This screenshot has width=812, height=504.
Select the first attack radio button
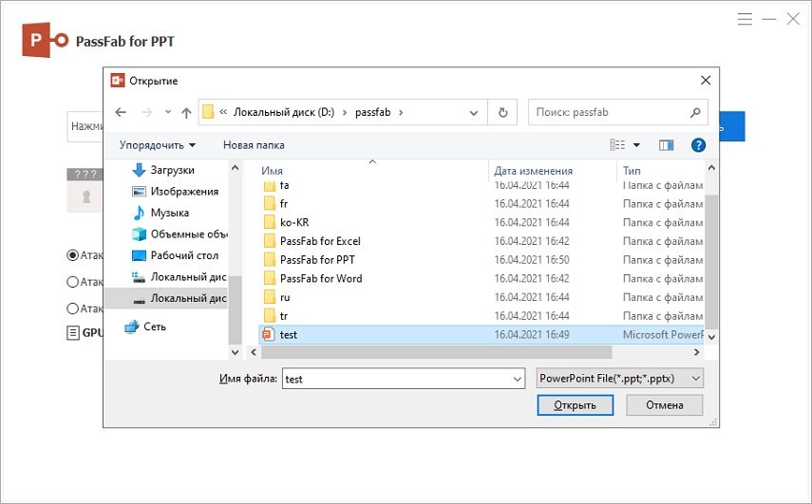73,254
